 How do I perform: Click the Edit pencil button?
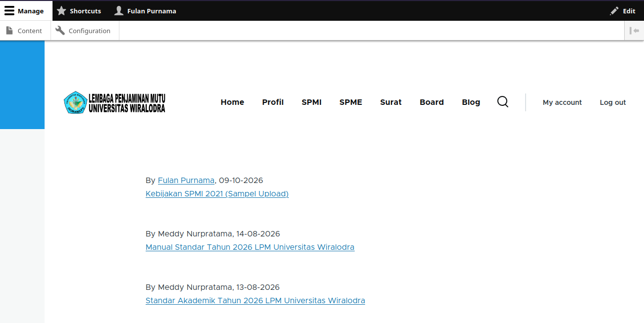click(623, 11)
